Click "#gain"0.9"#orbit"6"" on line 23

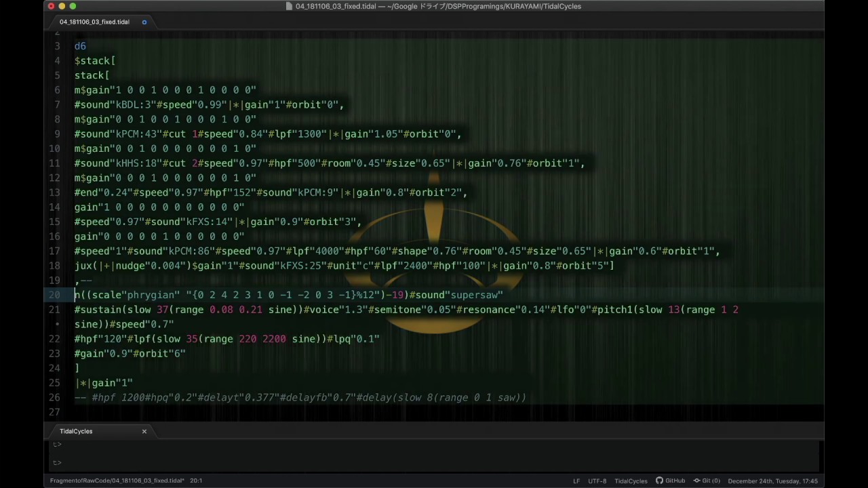tap(130, 353)
